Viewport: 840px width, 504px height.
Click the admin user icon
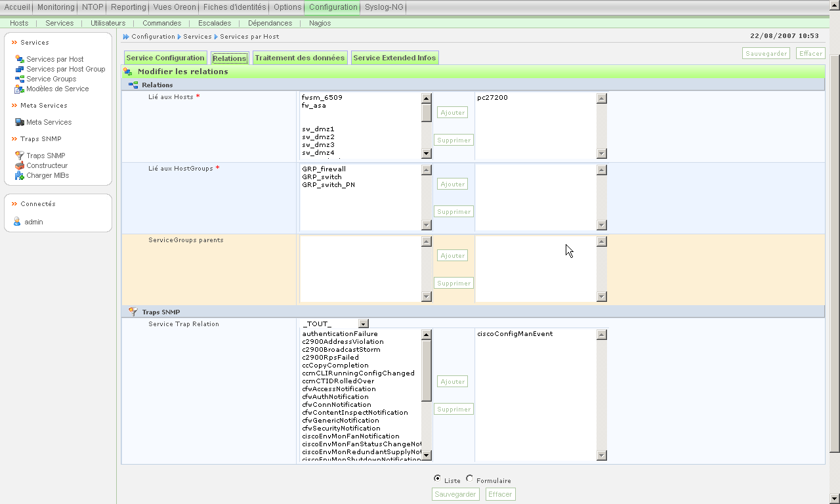pos(17,222)
